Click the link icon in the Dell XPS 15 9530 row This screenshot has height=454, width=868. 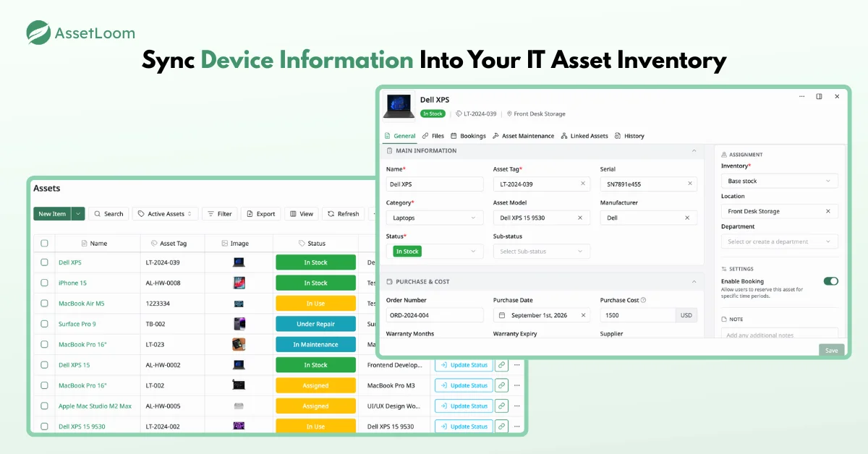click(x=501, y=427)
